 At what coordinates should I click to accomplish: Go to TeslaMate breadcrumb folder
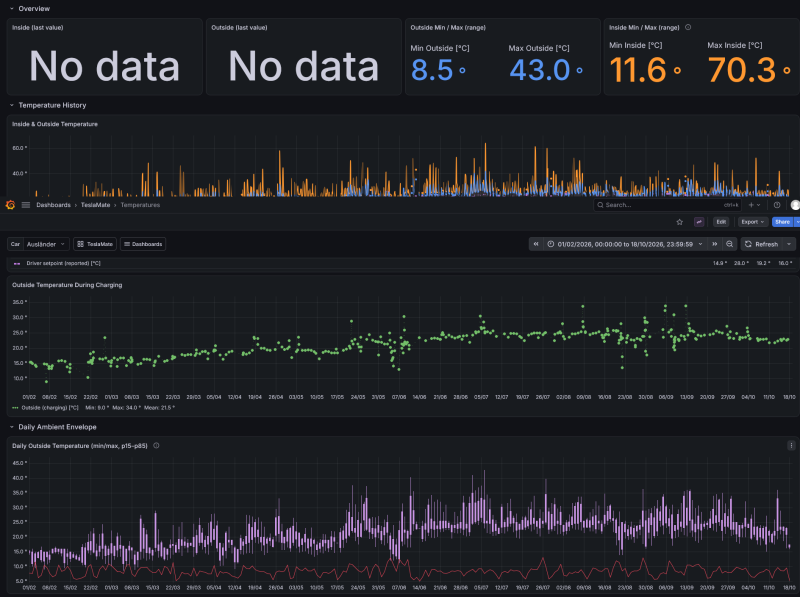pos(95,205)
